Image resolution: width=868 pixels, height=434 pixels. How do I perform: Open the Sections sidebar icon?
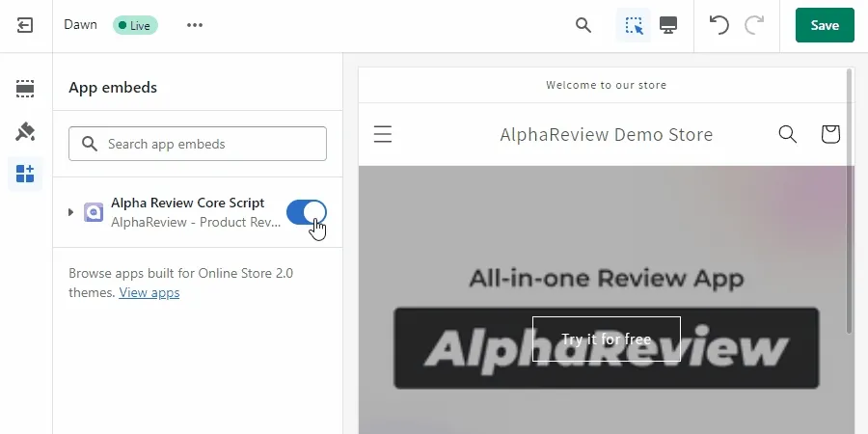tap(25, 89)
